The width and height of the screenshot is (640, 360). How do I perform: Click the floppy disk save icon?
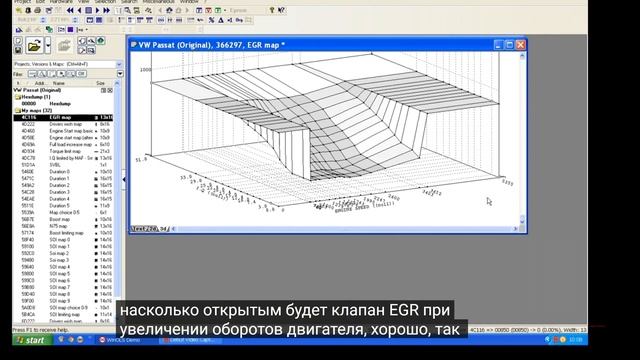pos(18,49)
